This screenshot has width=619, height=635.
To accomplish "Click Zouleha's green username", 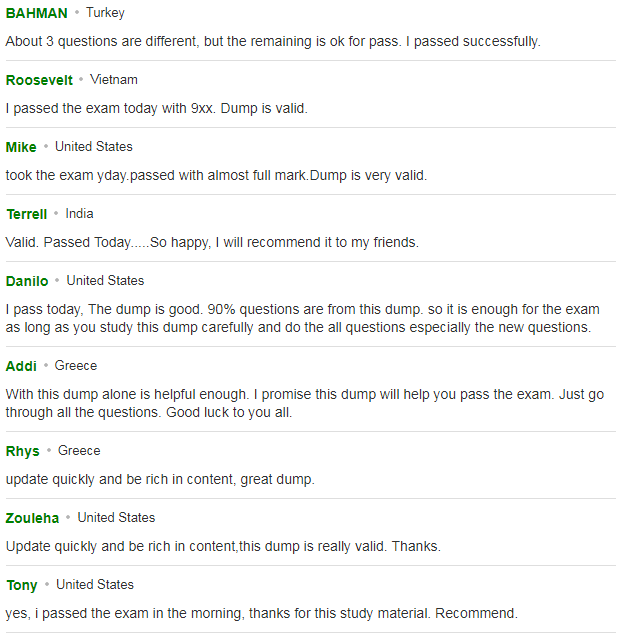I will coord(32,518).
